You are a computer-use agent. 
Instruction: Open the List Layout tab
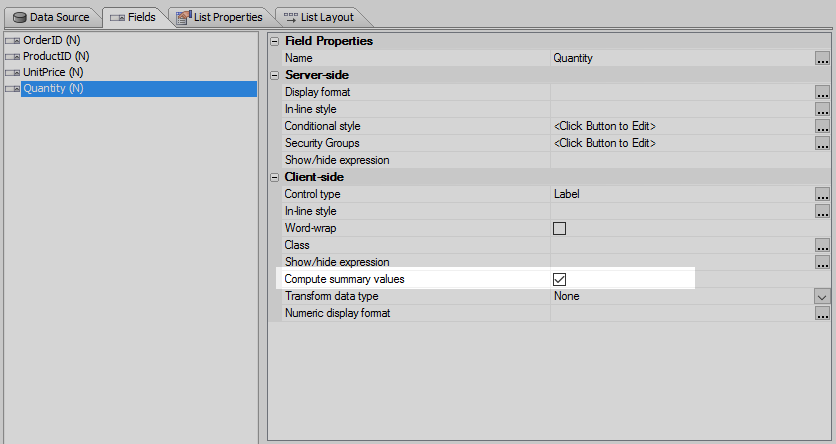[x=319, y=17]
